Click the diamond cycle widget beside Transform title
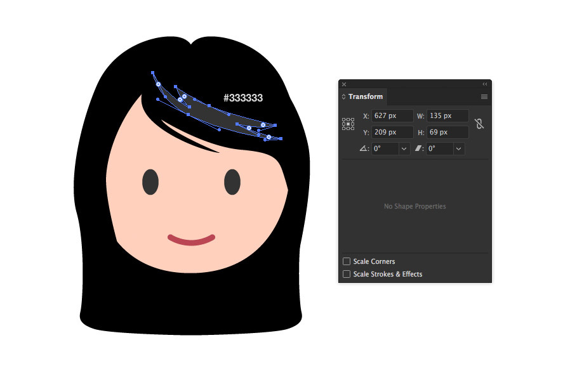 [x=343, y=96]
